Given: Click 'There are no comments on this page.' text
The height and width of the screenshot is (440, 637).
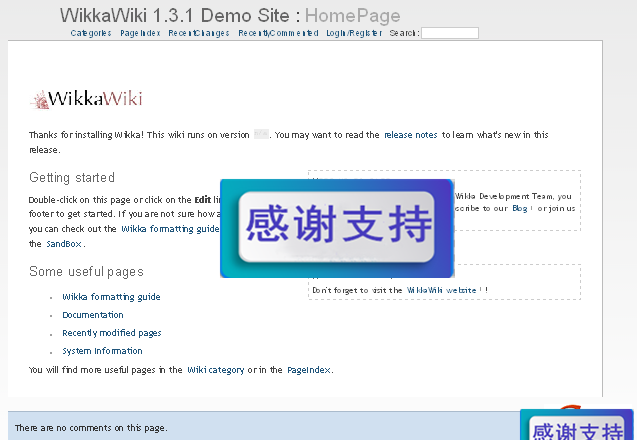Looking at the screenshot, I should (91, 428).
